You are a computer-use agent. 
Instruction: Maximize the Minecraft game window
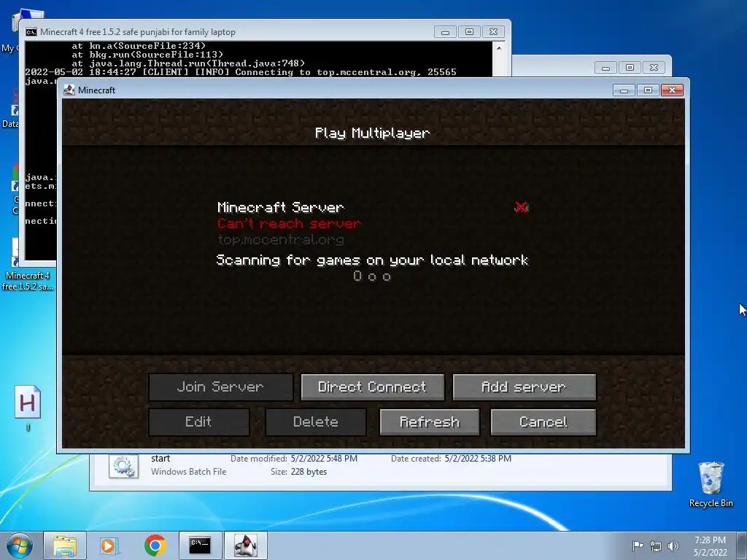pyautogui.click(x=648, y=90)
